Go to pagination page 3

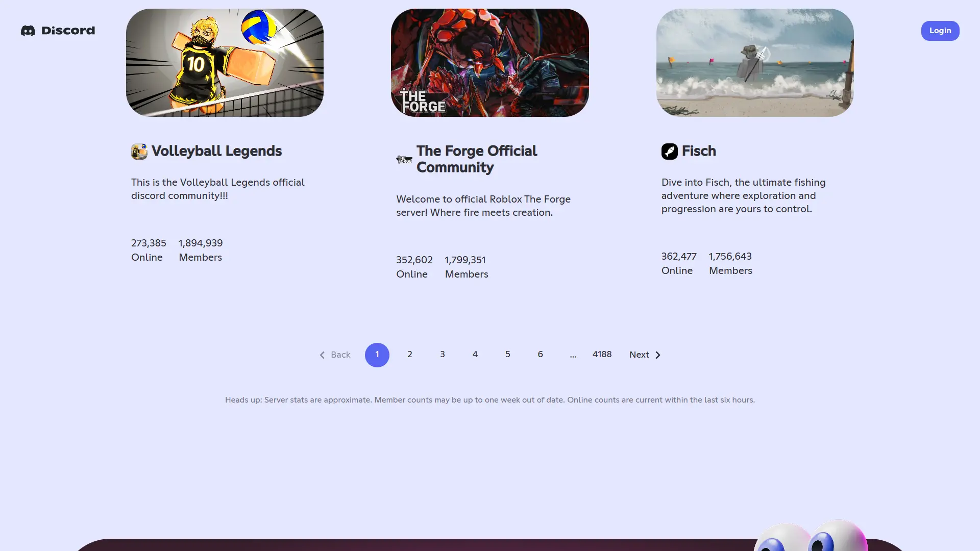[x=442, y=355]
